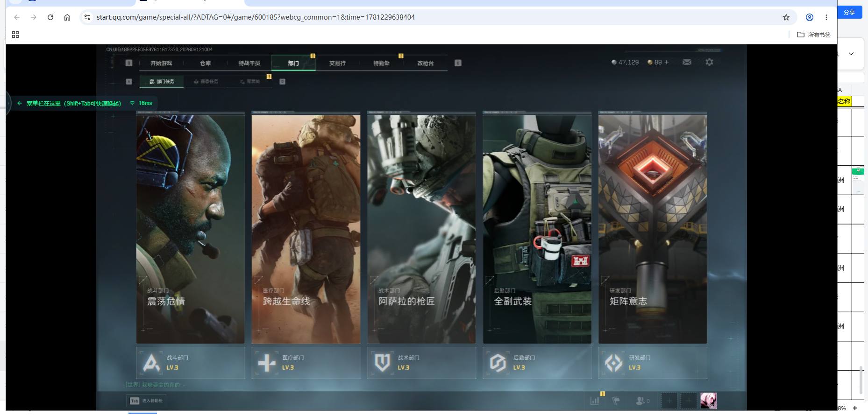Open the browser profile icon
This screenshot has width=868, height=415.
click(810, 17)
